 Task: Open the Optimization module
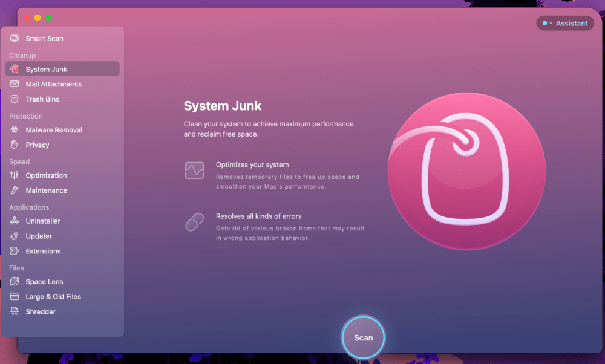pyautogui.click(x=62, y=175)
